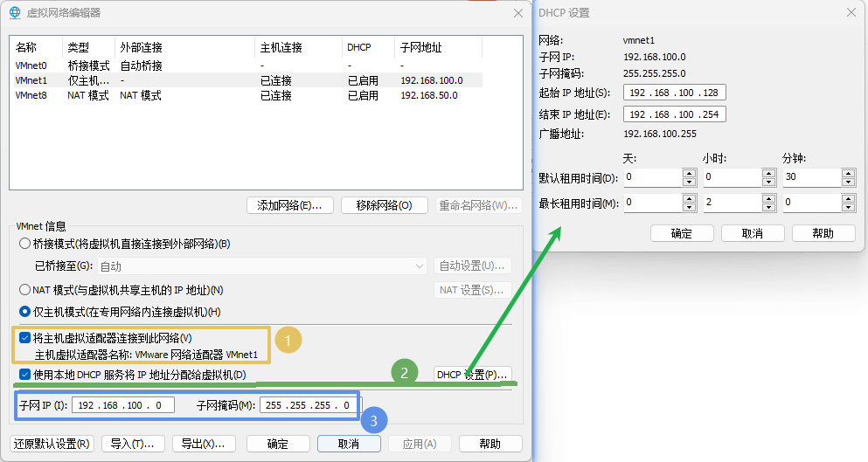Choose the bridged mode radio button

[x=25, y=244]
